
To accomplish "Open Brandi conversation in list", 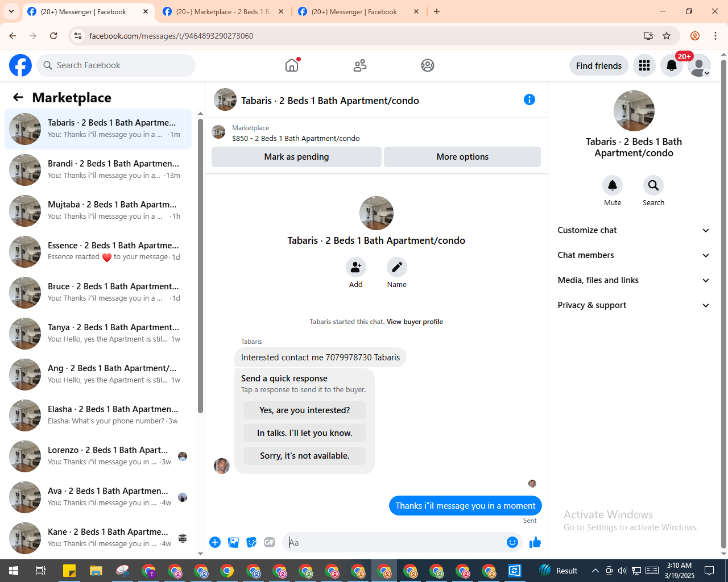I will (98, 170).
